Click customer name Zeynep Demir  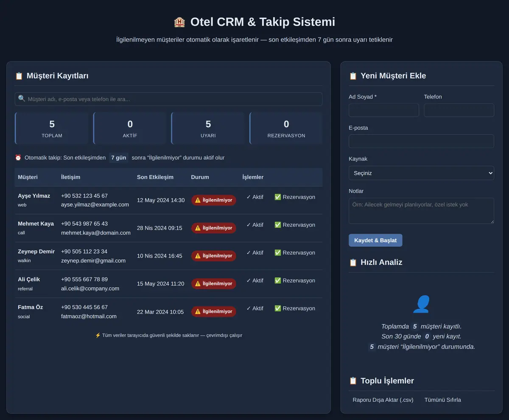[36, 252]
